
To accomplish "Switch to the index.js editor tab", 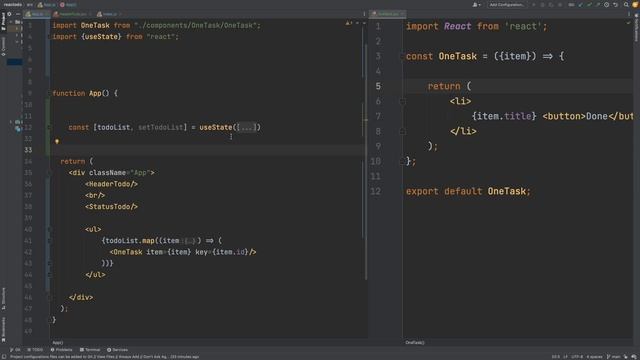I will pyautogui.click(x=109, y=14).
